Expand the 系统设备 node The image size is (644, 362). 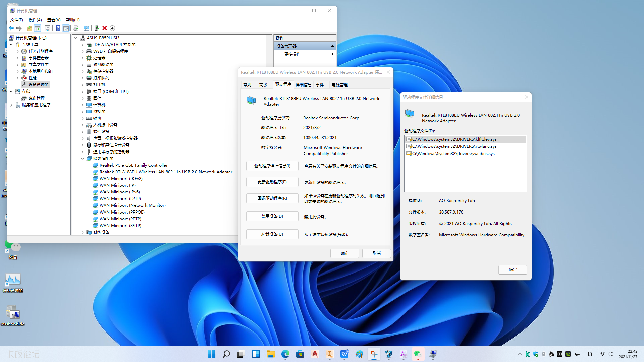(x=82, y=232)
